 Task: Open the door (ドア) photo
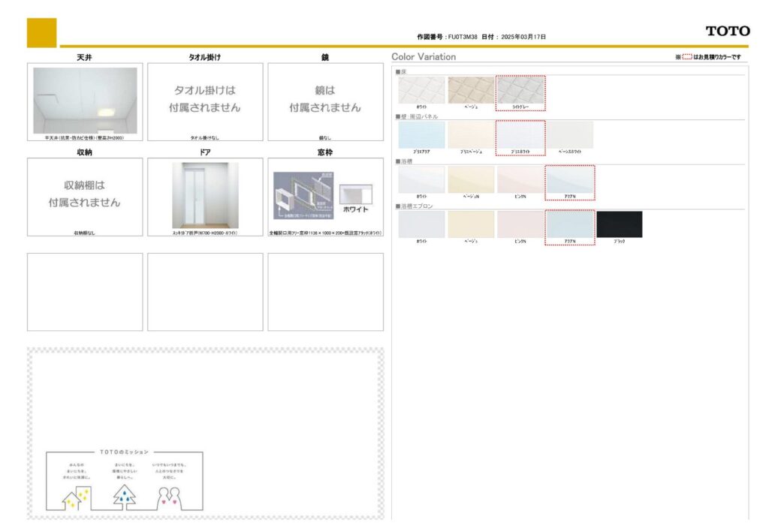pos(205,195)
